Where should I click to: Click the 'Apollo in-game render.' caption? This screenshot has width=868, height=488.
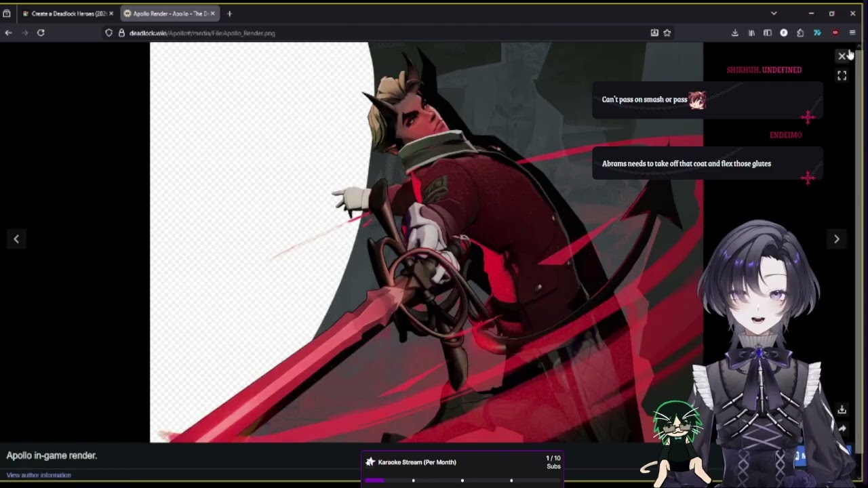(52, 455)
